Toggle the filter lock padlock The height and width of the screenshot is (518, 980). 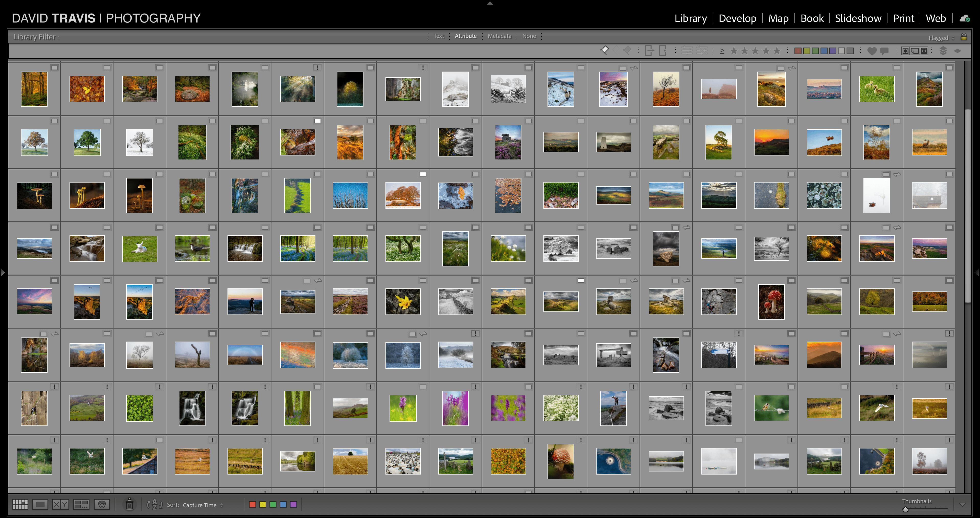(x=964, y=37)
